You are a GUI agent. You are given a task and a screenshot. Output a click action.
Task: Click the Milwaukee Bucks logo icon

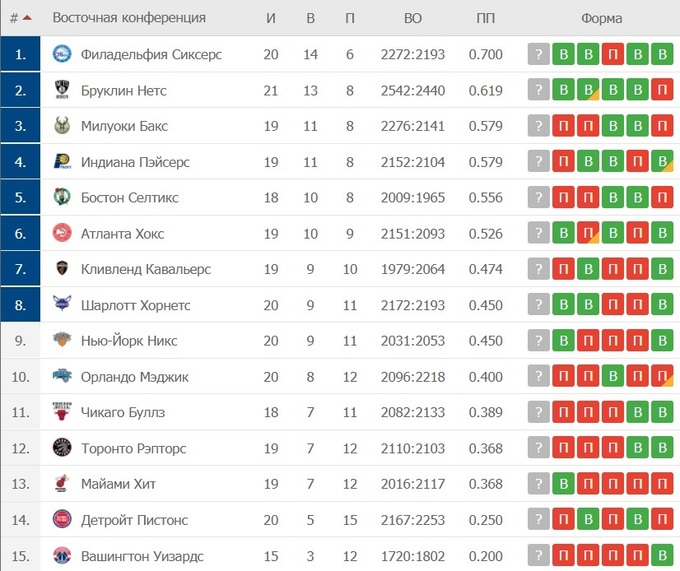click(62, 127)
